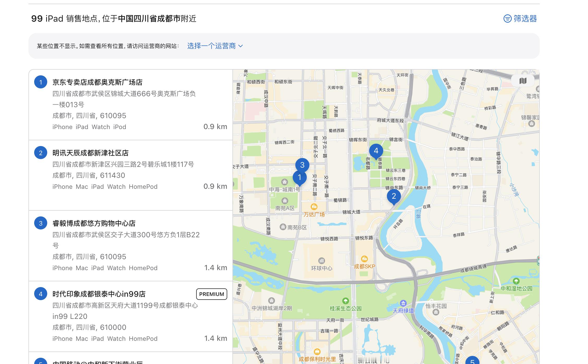This screenshot has height=364, width=588.
Task: Click 万达广场 shopping icon on map
Action: 314,207
